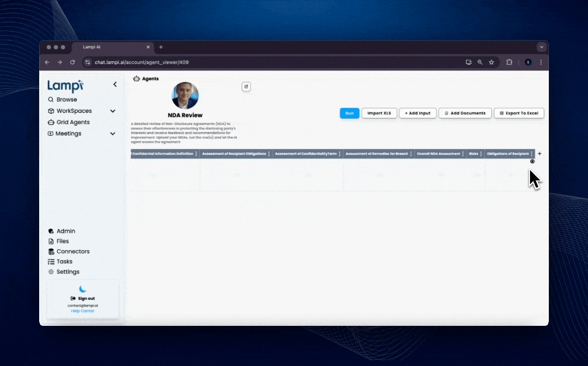The image size is (588, 366).
Task: Go back in browser history
Action: [x=47, y=62]
